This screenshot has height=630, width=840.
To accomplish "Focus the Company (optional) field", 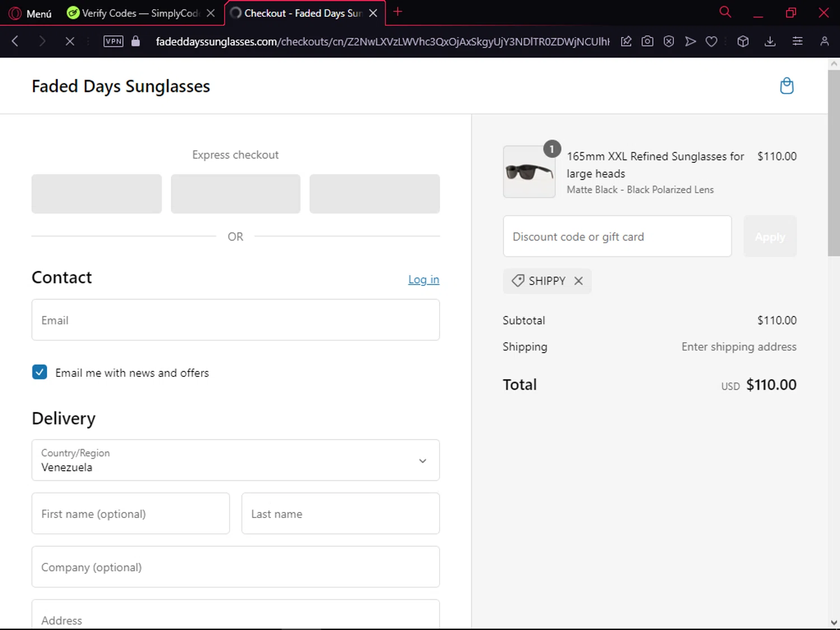I will 236,567.
